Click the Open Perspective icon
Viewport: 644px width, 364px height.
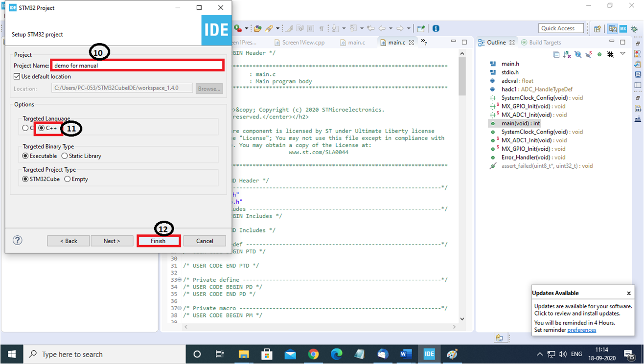tap(597, 29)
